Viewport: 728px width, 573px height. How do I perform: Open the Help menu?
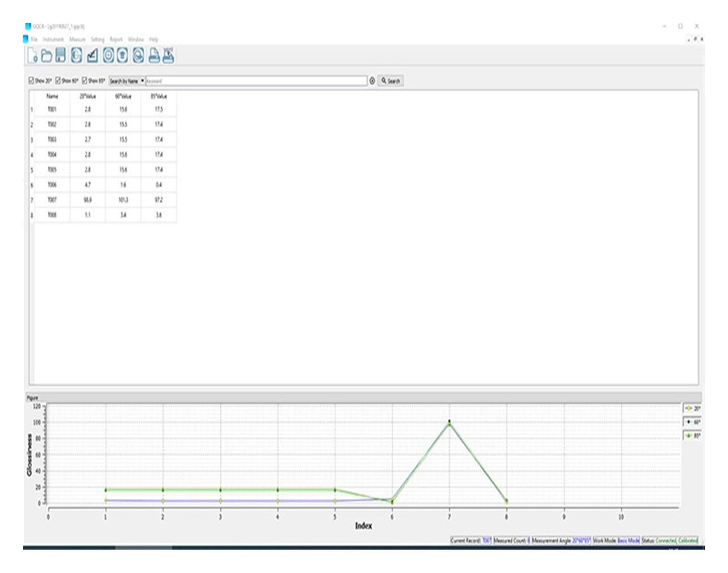pos(154,40)
